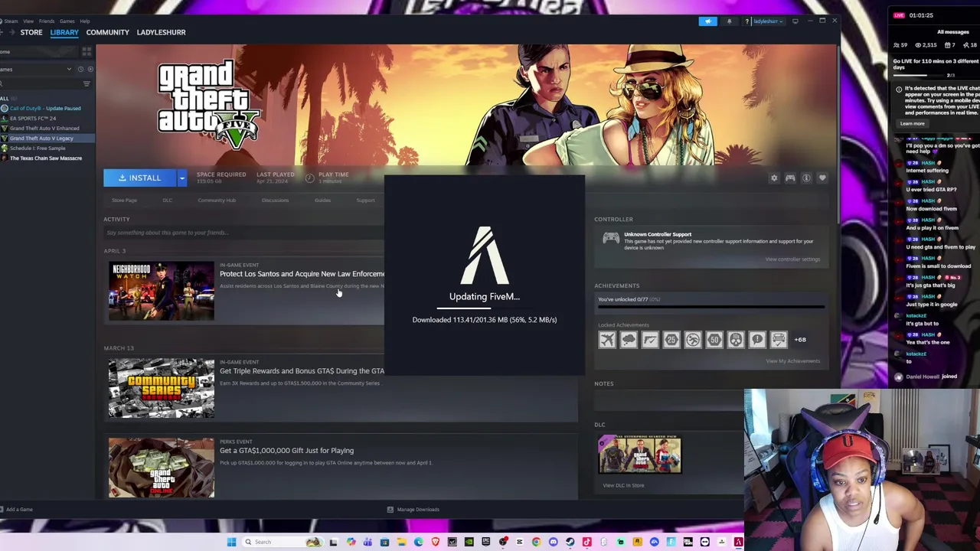Open the Friends menu
The width and height of the screenshot is (980, 551).
tap(47, 21)
